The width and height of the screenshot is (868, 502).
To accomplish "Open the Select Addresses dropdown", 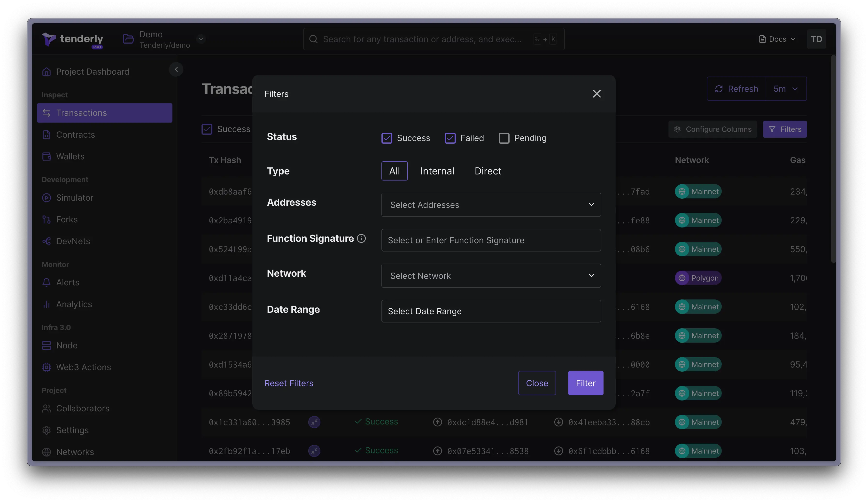I will [491, 205].
